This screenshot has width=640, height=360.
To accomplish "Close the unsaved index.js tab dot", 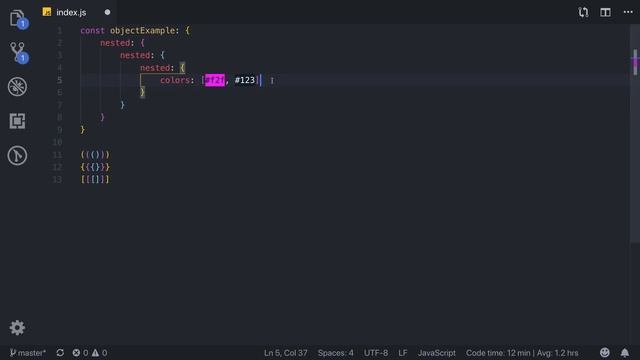I will point(107,12).
